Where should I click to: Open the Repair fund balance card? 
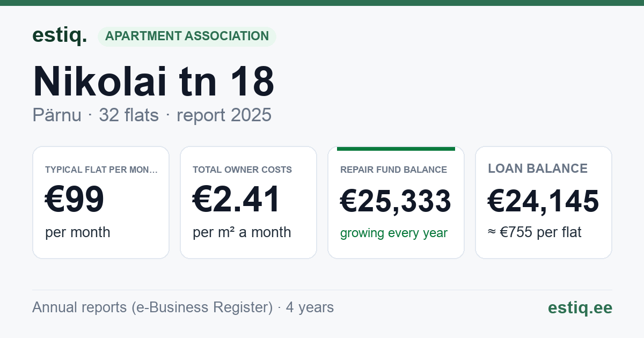[x=396, y=202]
